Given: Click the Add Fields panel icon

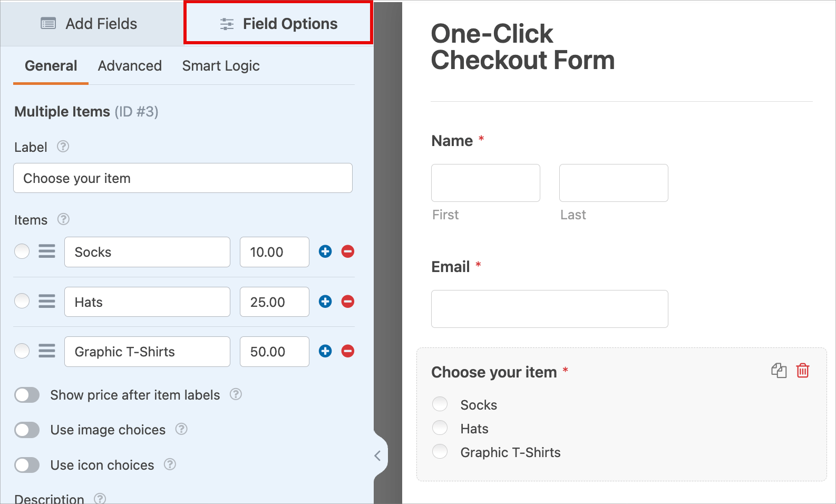Looking at the screenshot, I should (x=48, y=23).
